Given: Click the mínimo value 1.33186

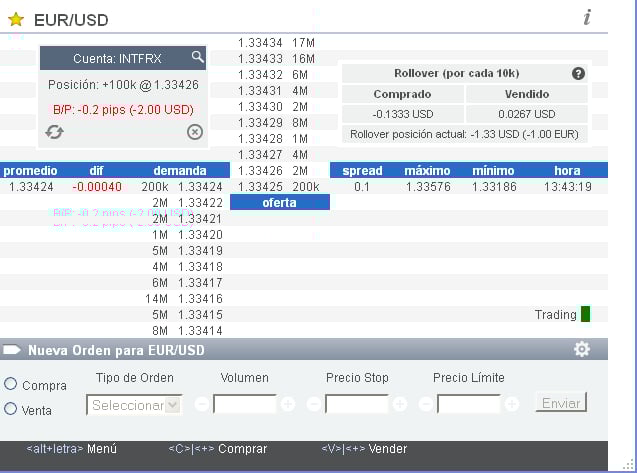Looking at the screenshot, I should click(494, 187).
